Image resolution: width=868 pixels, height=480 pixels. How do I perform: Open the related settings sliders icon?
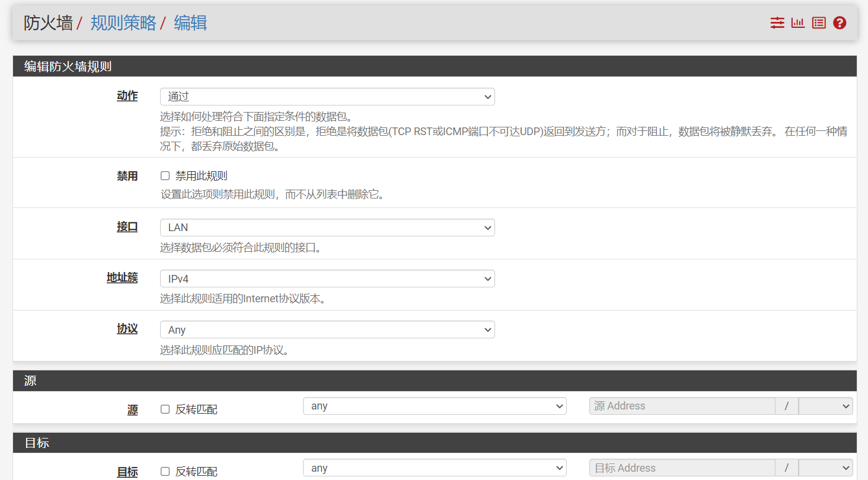click(777, 23)
